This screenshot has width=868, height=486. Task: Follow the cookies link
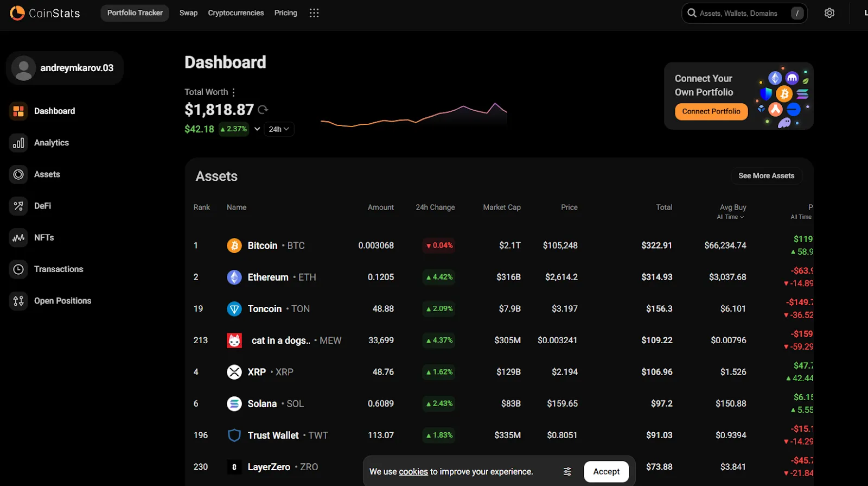point(413,471)
